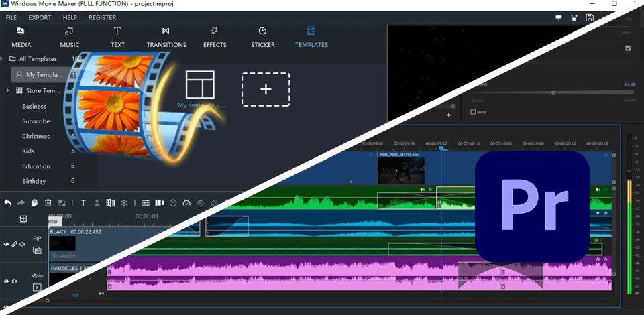Screen dimensions: 644x315
Task: Open the FILE menu
Action: [x=11, y=17]
